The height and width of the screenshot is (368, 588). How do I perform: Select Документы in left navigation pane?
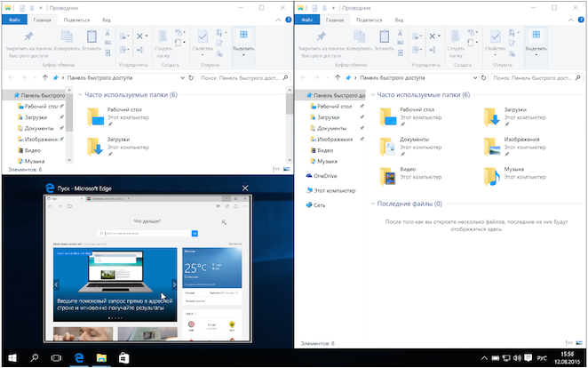pyautogui.click(x=39, y=128)
